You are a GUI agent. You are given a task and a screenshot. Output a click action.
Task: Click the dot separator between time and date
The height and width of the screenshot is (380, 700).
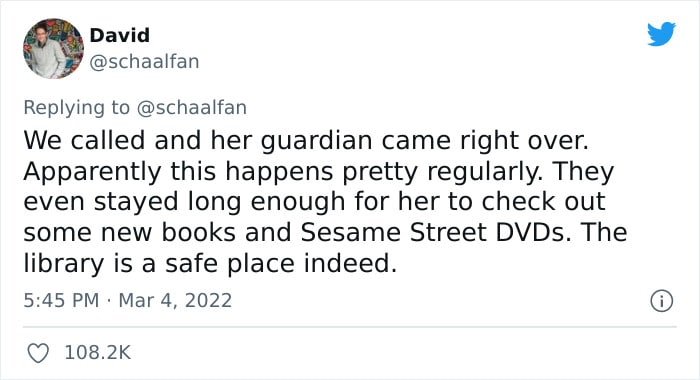click(108, 301)
